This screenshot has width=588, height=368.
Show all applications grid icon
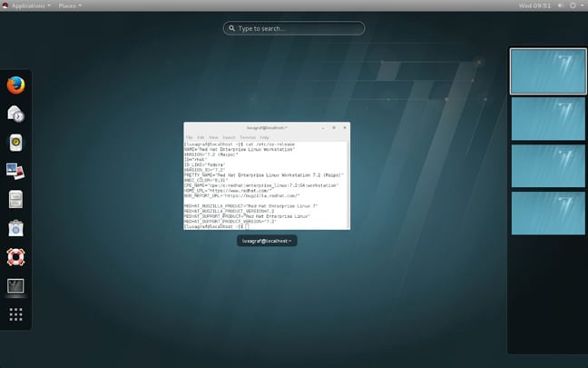click(x=15, y=314)
